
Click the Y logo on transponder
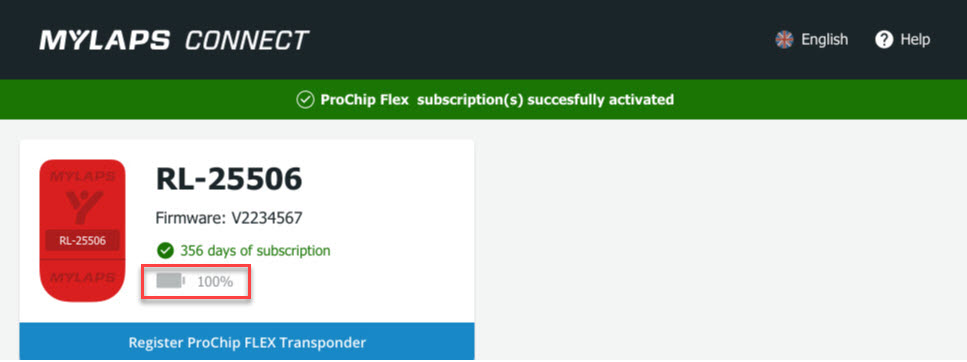point(83,205)
